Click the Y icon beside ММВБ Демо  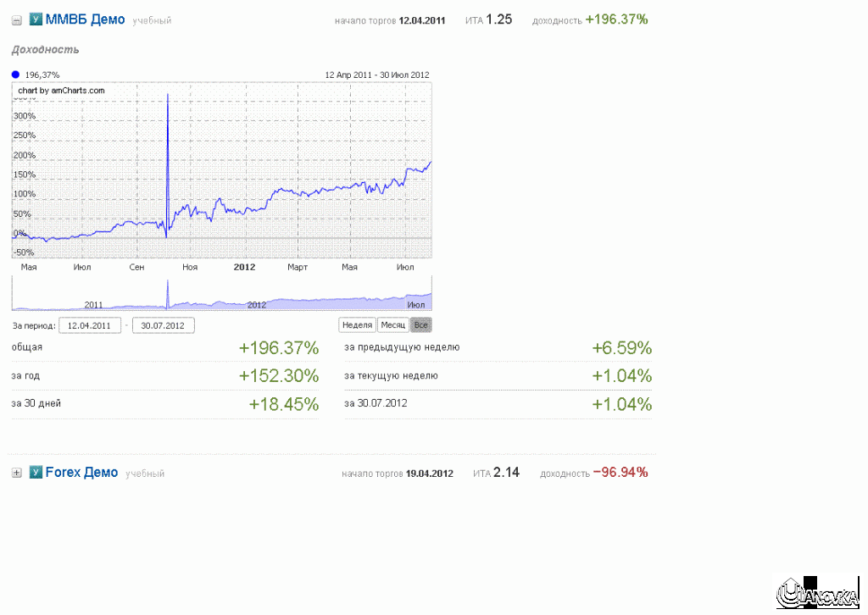[36, 19]
